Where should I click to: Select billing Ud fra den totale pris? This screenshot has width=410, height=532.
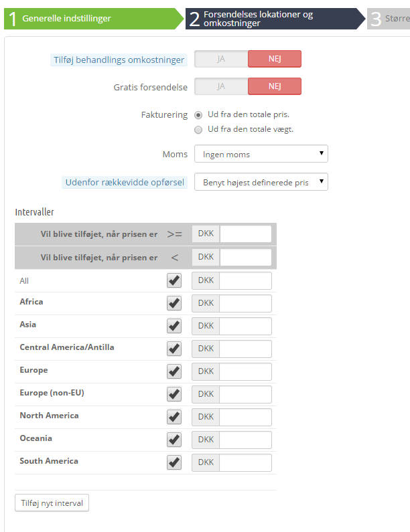click(198, 115)
